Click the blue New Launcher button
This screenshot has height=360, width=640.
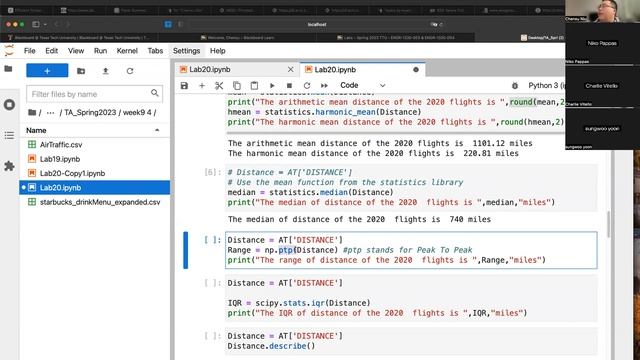47,71
